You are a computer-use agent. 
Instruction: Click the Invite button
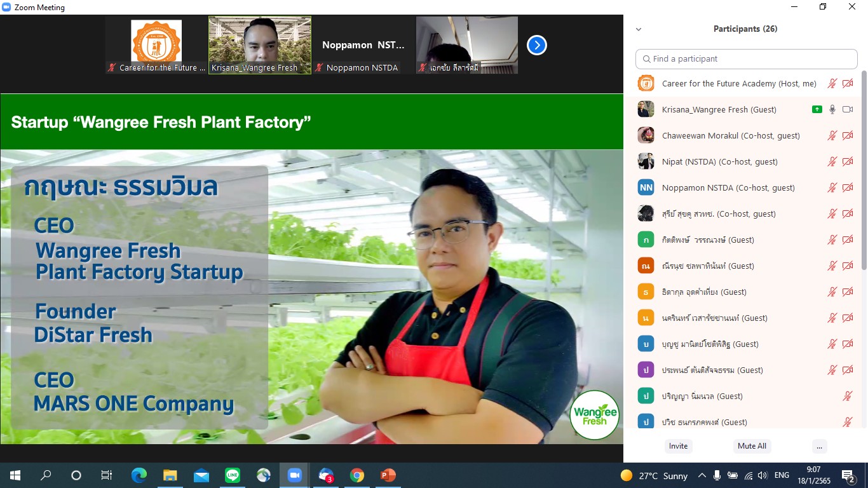pyautogui.click(x=678, y=446)
